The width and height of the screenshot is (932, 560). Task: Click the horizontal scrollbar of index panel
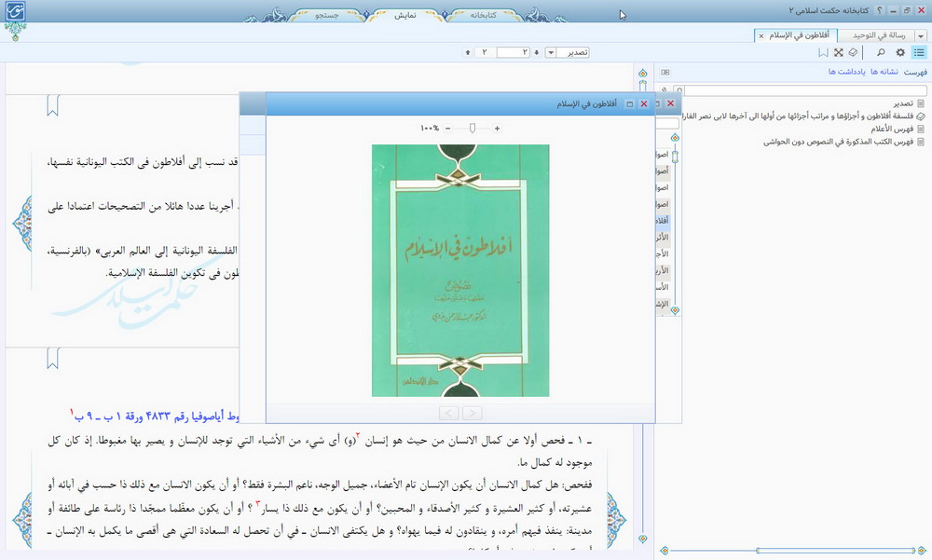pos(835,551)
